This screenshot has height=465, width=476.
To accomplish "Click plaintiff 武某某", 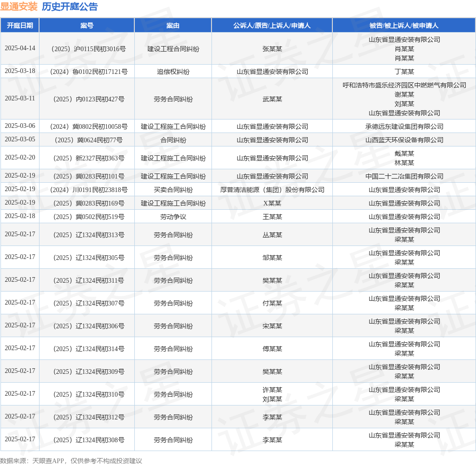I will pos(272,99).
